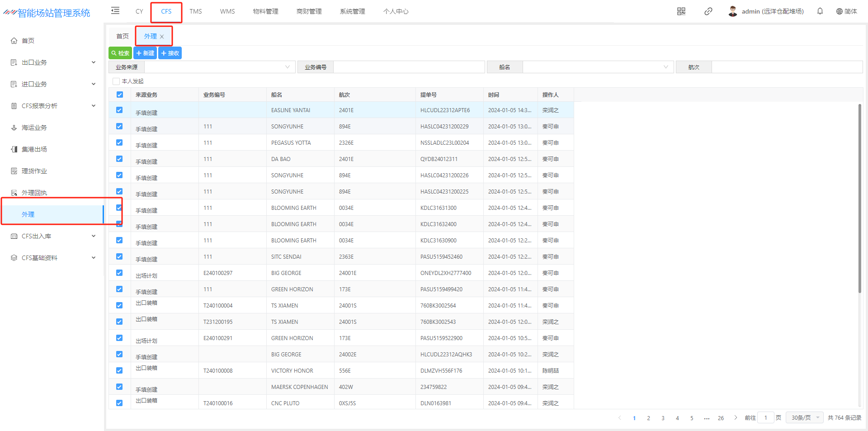Click the 业务编号 input field
868x431 pixels.
[x=409, y=67]
